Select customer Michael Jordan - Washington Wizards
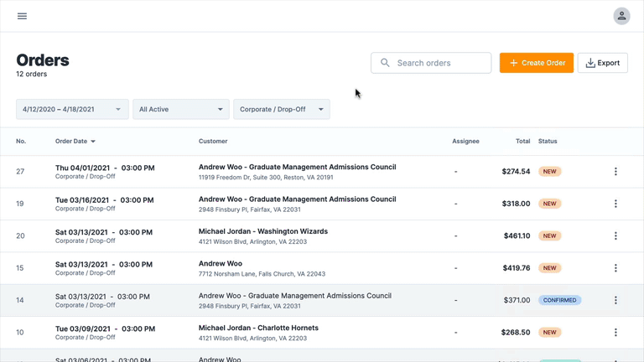644x362 pixels. (263, 231)
